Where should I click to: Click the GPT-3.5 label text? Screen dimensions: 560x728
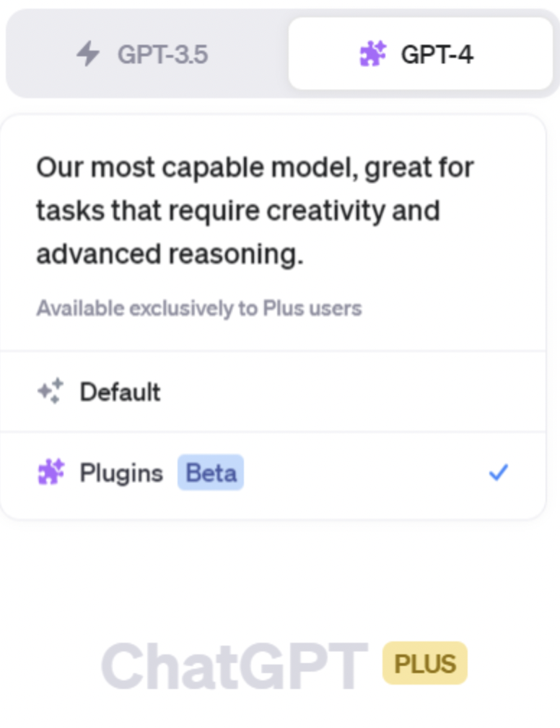pyautogui.click(x=163, y=54)
